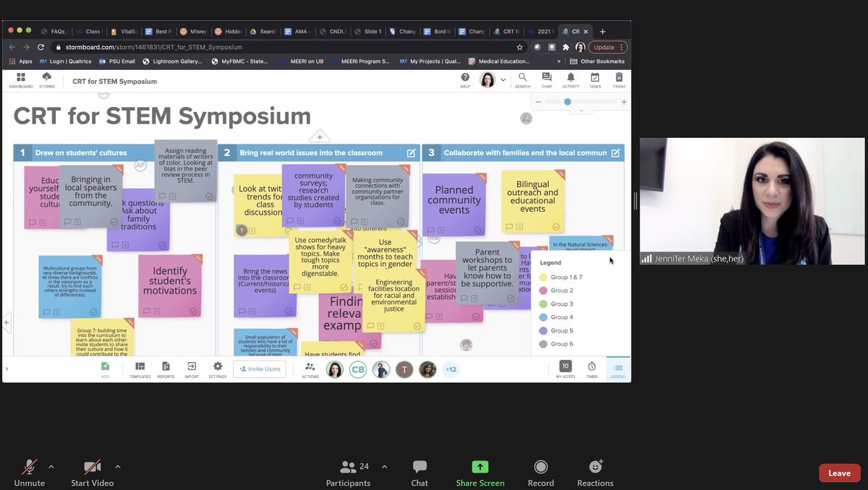This screenshot has width=868, height=490.
Task: Click the Zoom Record icon
Action: [x=540, y=467]
